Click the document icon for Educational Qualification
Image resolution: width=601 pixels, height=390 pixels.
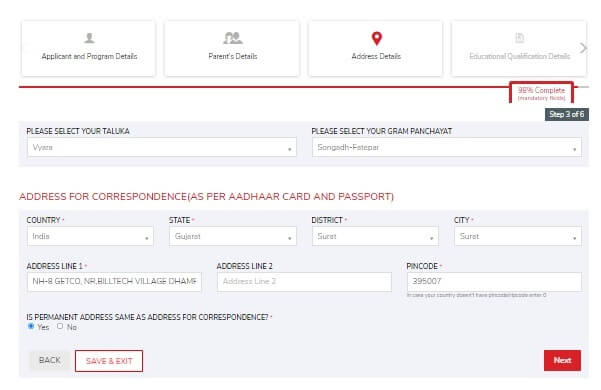pyautogui.click(x=519, y=38)
